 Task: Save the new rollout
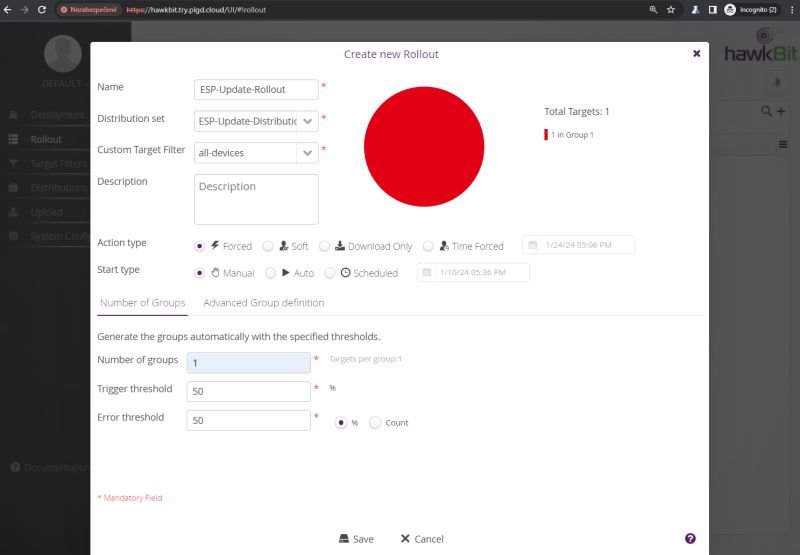pos(356,539)
